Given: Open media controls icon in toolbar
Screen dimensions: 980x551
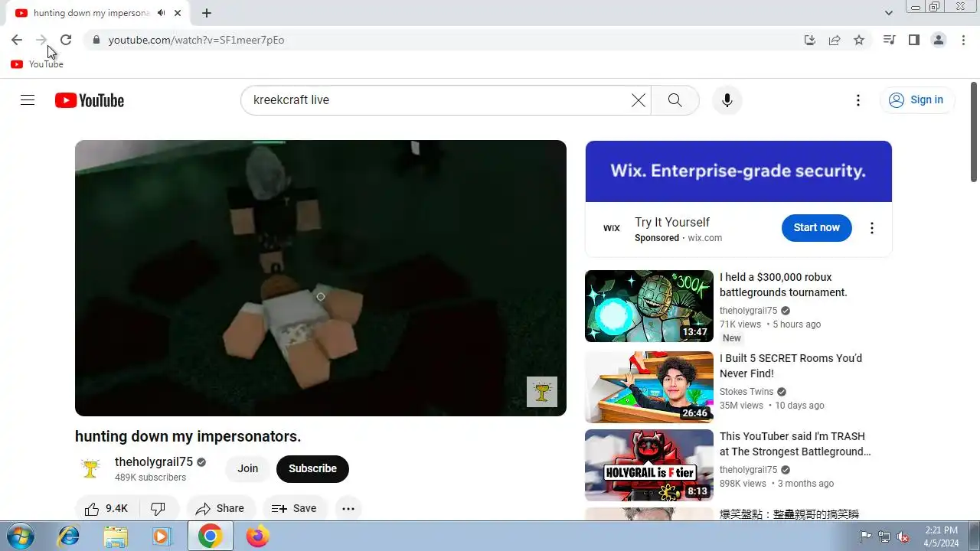Looking at the screenshot, I should [890, 40].
